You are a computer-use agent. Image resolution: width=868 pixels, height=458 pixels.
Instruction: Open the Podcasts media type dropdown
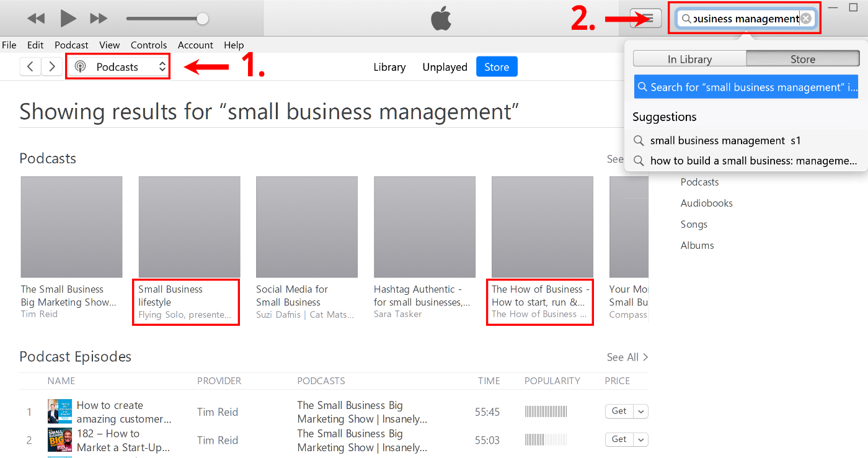point(118,66)
